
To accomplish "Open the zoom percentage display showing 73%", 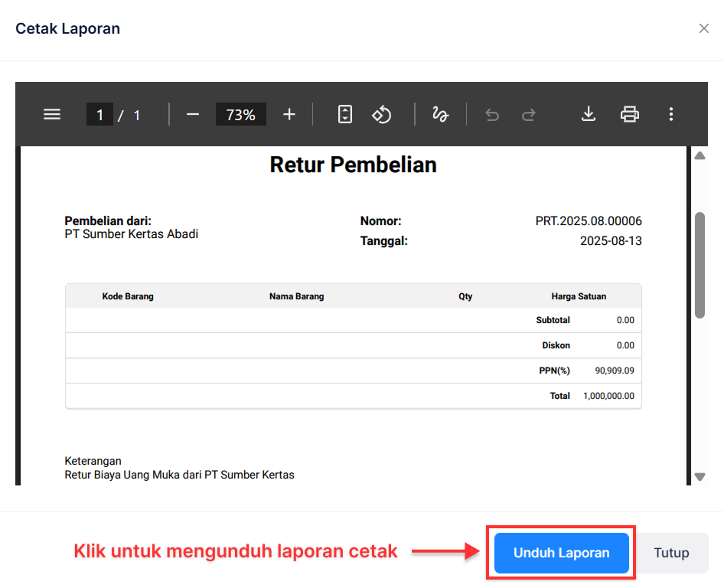I will [x=240, y=114].
